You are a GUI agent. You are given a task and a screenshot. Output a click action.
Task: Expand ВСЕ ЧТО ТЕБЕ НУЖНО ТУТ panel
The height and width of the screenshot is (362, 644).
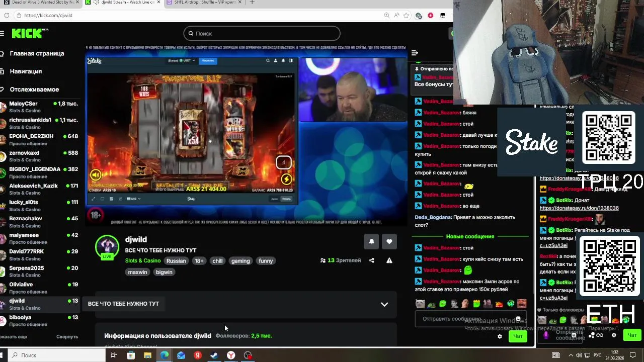(384, 304)
